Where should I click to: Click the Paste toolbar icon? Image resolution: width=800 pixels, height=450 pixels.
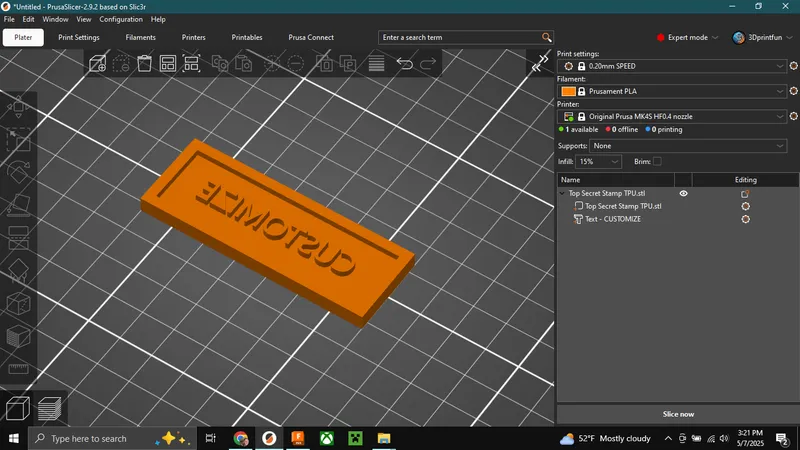(x=244, y=64)
